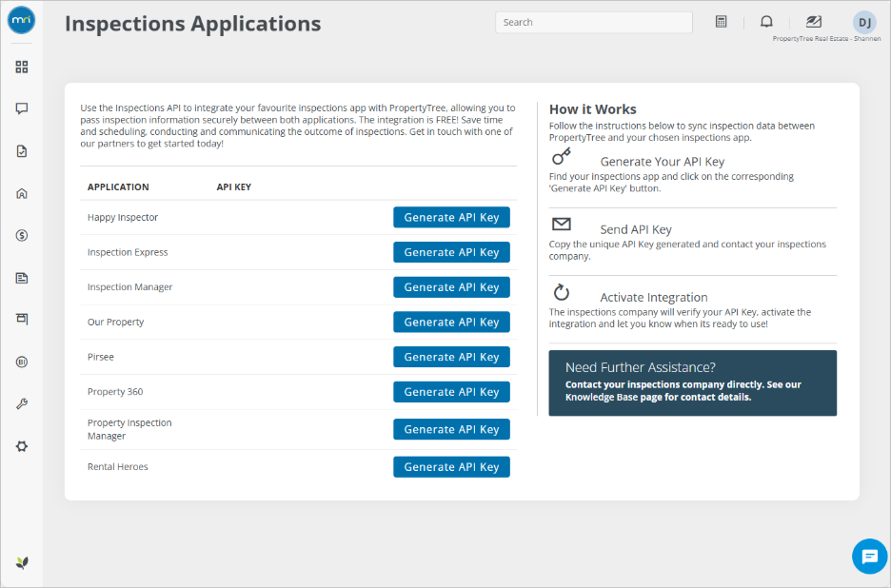Click the key icon beside Generate Your API Key
The image size is (891, 588).
(562, 156)
